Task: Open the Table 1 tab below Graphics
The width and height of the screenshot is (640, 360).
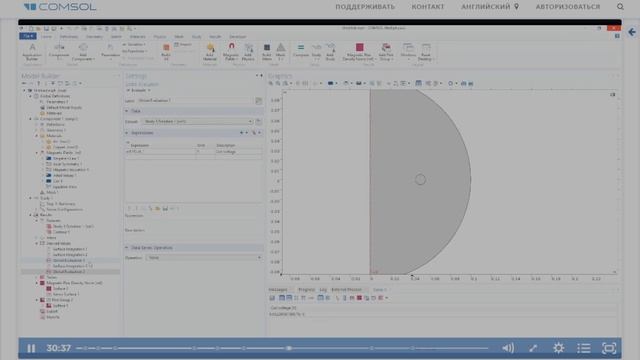Action: [x=379, y=290]
